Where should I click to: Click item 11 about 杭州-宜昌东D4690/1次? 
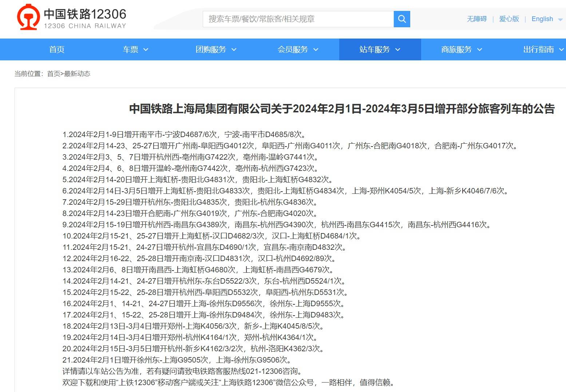click(x=205, y=247)
